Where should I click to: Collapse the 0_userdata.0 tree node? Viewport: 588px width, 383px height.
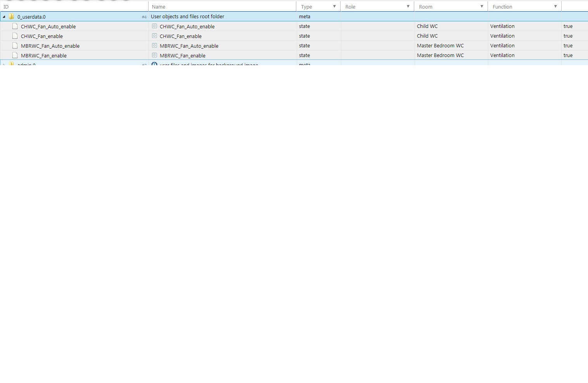point(3,17)
